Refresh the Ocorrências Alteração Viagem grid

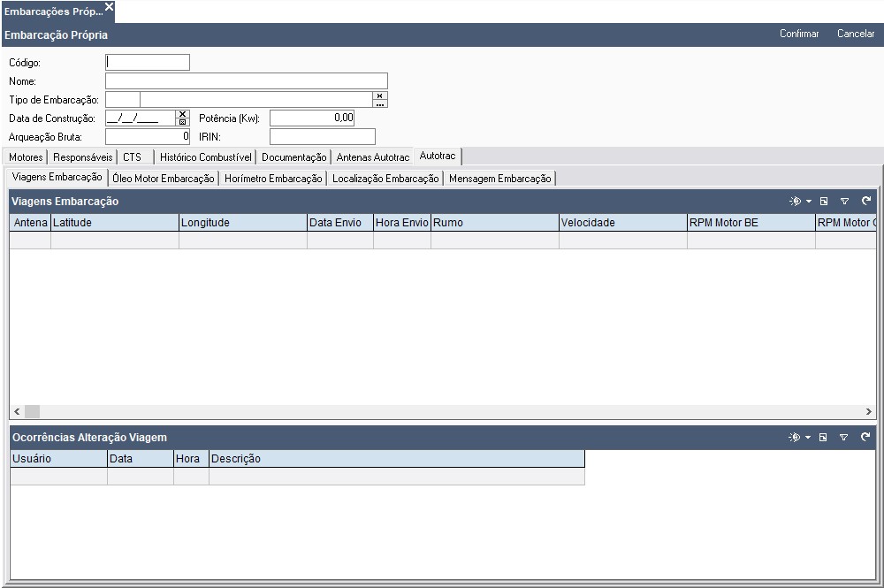point(865,438)
